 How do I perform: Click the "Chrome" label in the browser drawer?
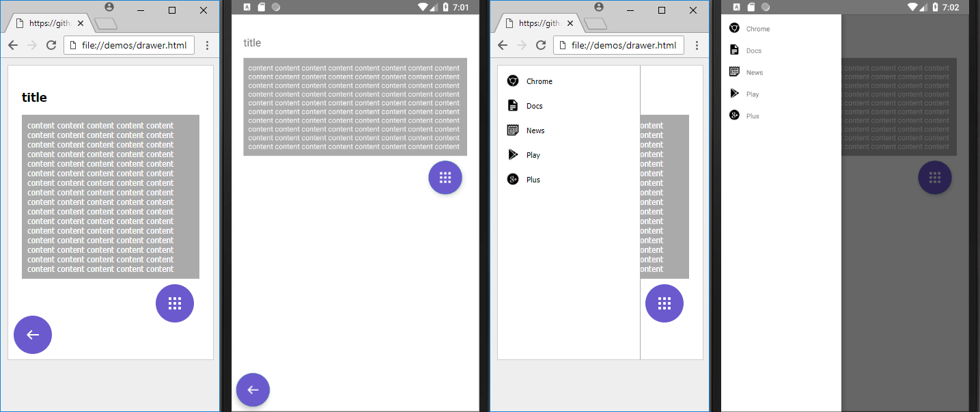pos(540,81)
